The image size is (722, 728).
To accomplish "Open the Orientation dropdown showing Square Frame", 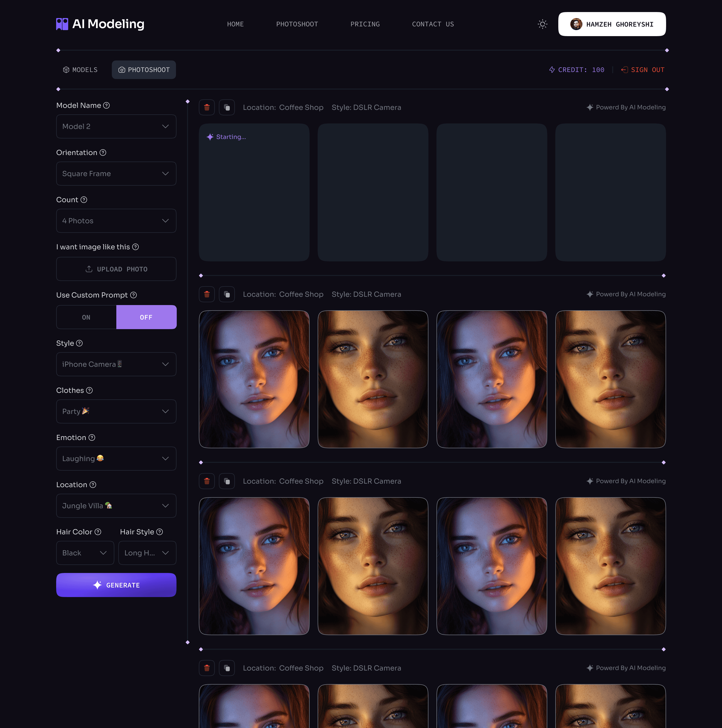I will pyautogui.click(x=116, y=174).
